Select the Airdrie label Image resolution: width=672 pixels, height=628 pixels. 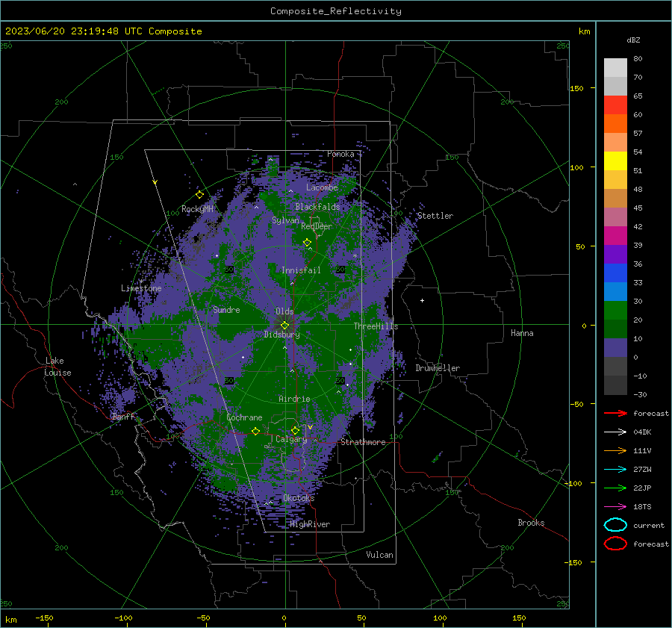pos(294,399)
